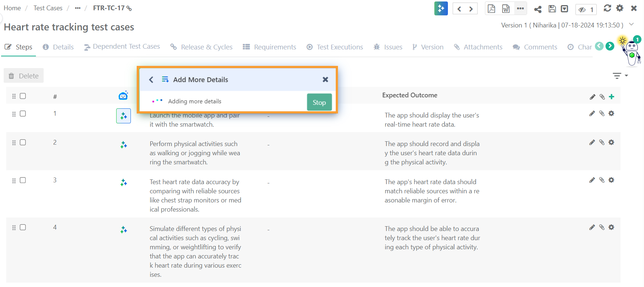
Task: Export test case as PDF
Action: 491,8
